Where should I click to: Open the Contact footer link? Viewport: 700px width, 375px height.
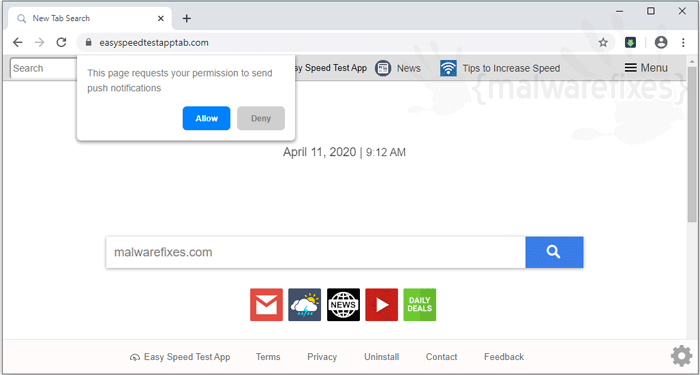coord(442,357)
